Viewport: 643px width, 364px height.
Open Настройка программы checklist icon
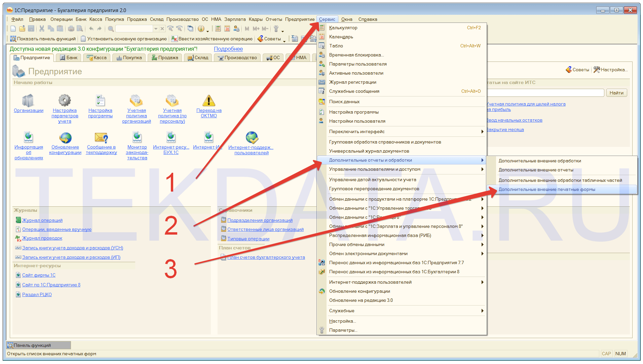pos(100,100)
